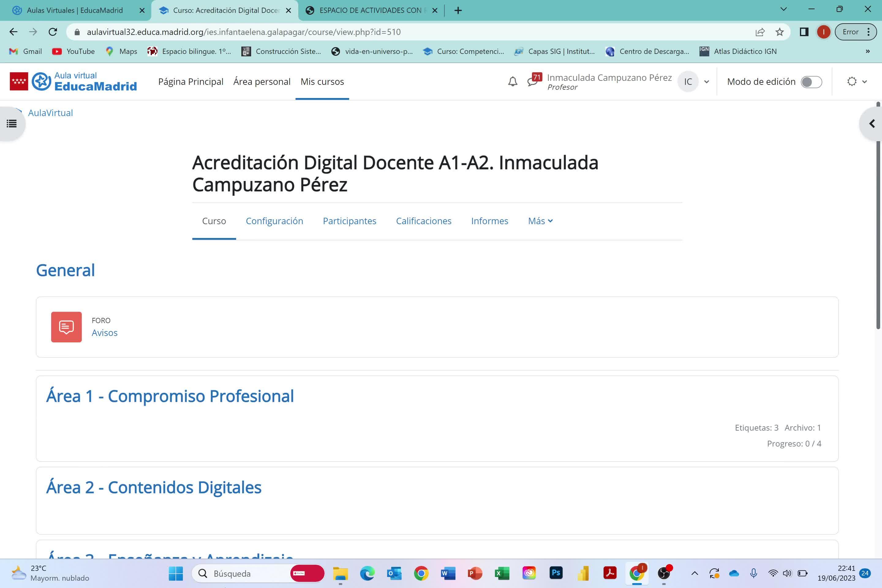Expand the user menu next to IC avatar
This screenshot has width=882, height=588.
[707, 82]
